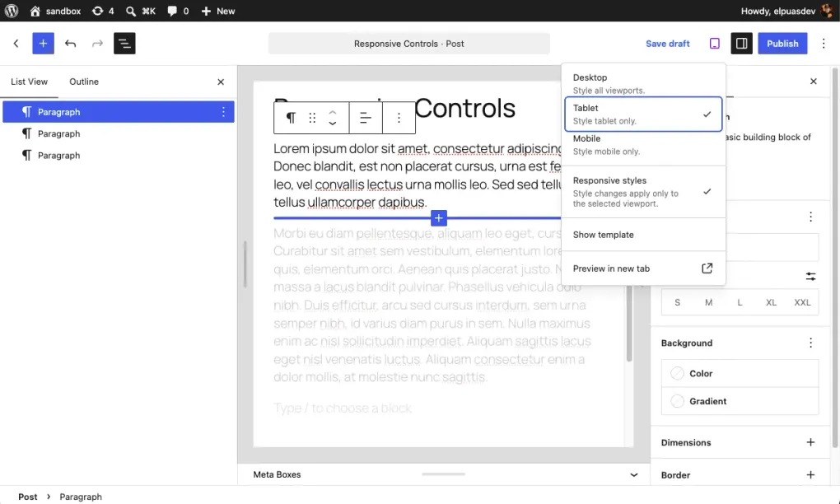Switch to the Outline tab
Image resolution: width=840 pixels, height=504 pixels.
pos(84,82)
